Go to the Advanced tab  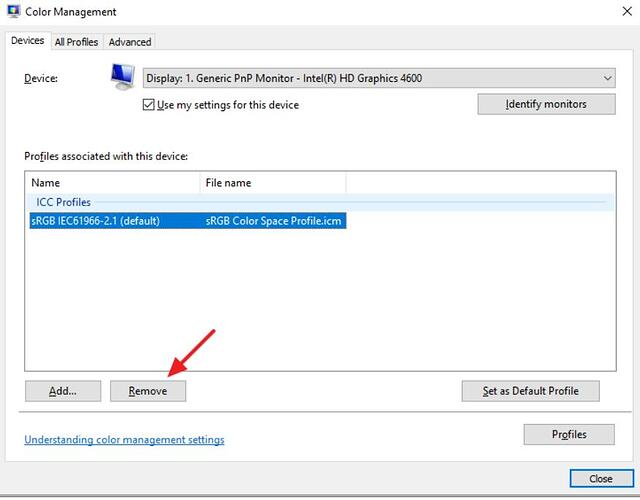130,41
